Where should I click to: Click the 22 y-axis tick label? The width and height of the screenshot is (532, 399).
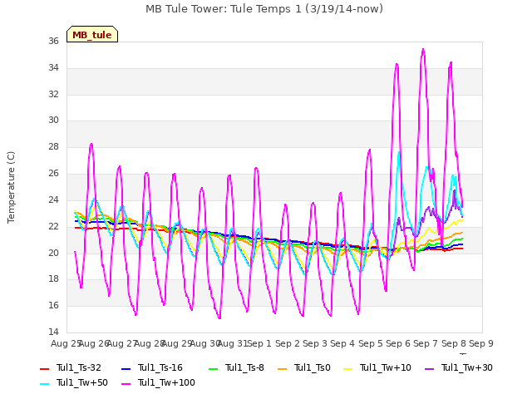[53, 226]
